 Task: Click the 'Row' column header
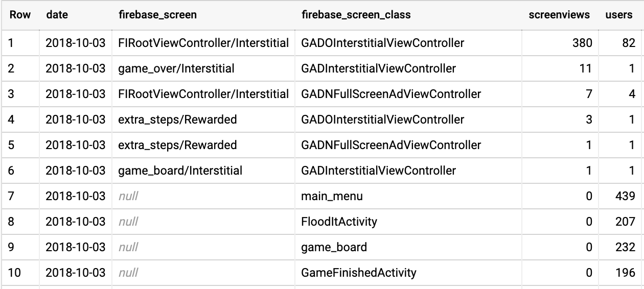20,15
